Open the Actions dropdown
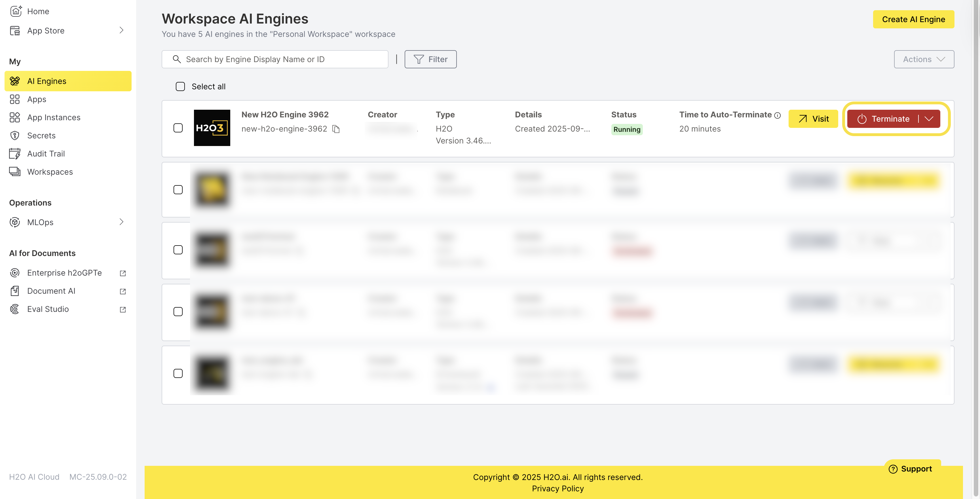 pyautogui.click(x=924, y=59)
